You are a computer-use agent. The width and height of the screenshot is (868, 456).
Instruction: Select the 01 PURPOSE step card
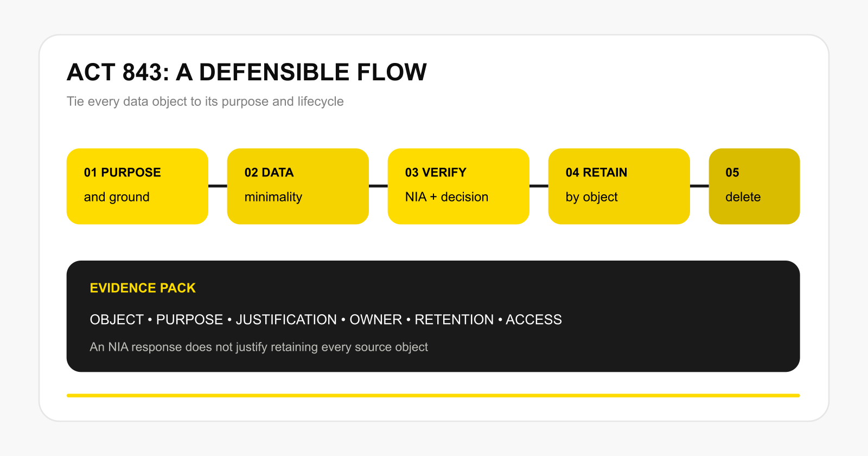tap(137, 186)
